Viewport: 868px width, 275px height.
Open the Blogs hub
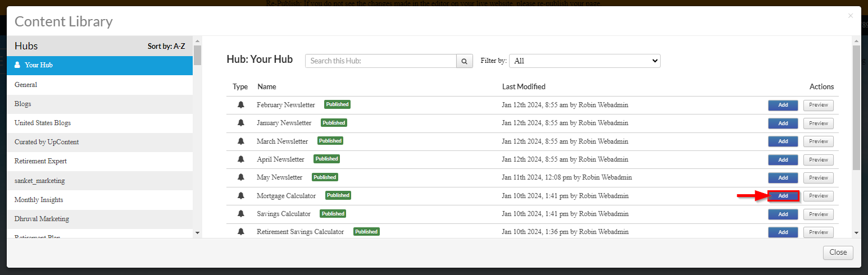point(99,104)
